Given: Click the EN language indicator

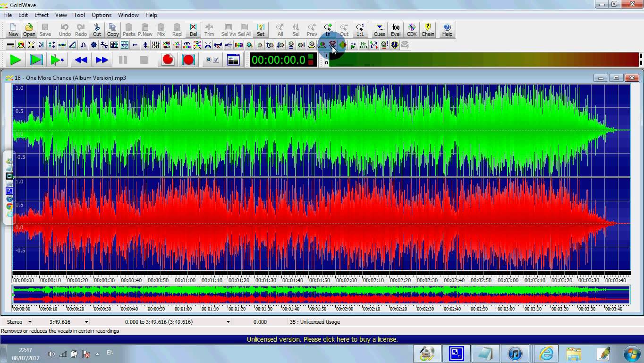Looking at the screenshot, I should click(x=110, y=353).
